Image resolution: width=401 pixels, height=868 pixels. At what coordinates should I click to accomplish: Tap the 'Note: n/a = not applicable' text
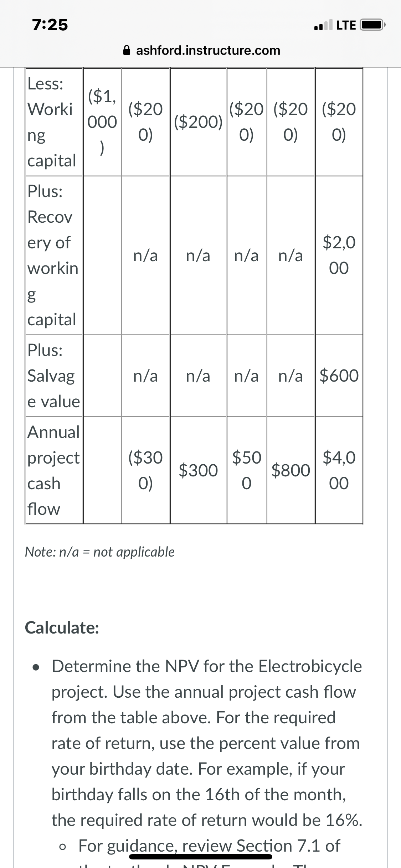click(100, 552)
